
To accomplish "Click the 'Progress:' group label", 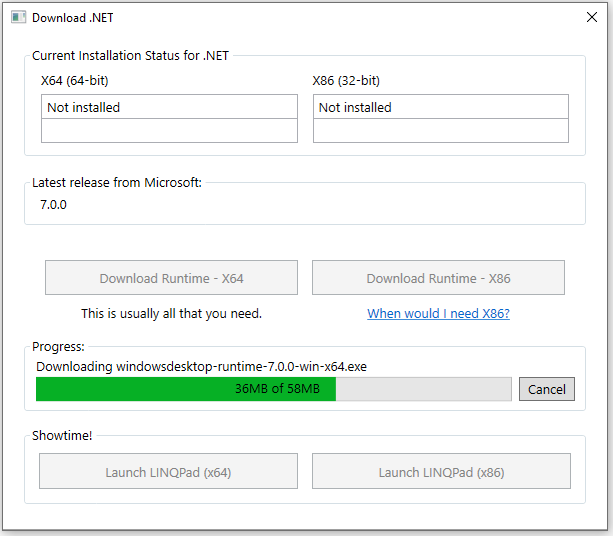I will pyautogui.click(x=58, y=347).
